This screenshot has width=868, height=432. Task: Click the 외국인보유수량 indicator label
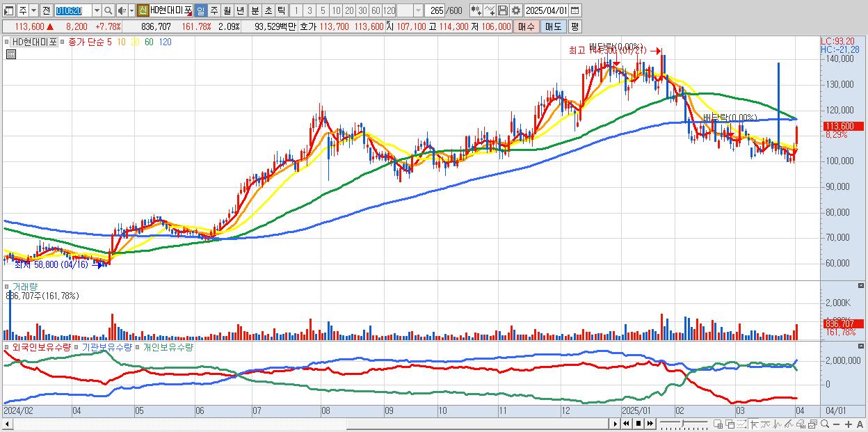tap(42, 346)
